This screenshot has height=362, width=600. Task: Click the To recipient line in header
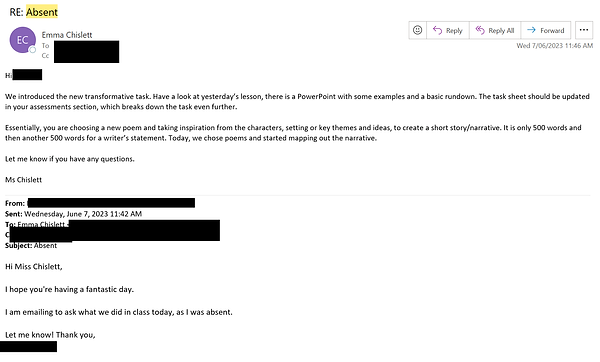[x=80, y=46]
